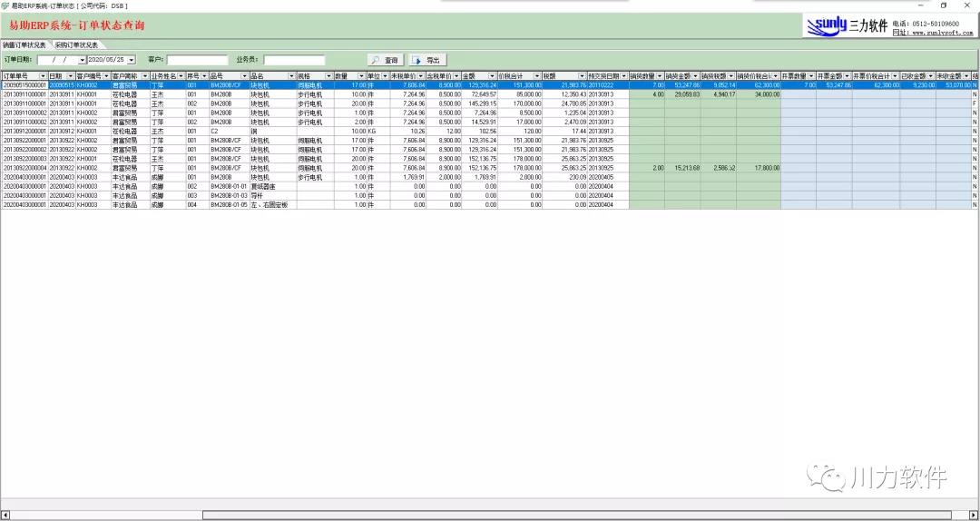This screenshot has width=980, height=521.
Task: Open the start order date dropdown
Action: 82,60
